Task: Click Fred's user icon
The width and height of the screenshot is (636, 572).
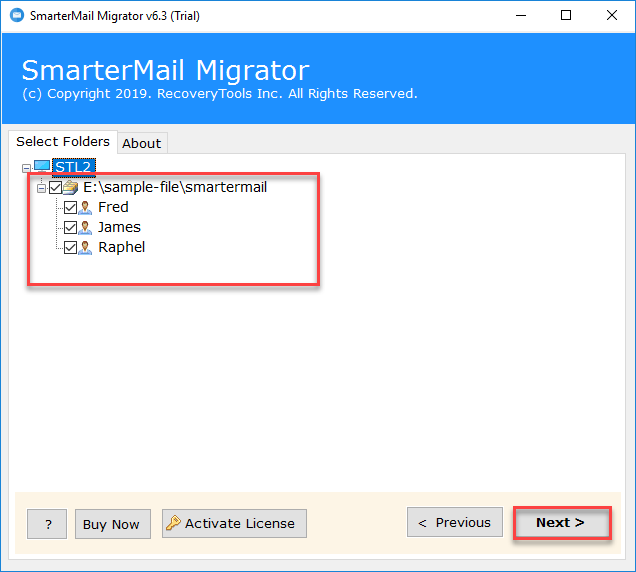Action: point(85,207)
